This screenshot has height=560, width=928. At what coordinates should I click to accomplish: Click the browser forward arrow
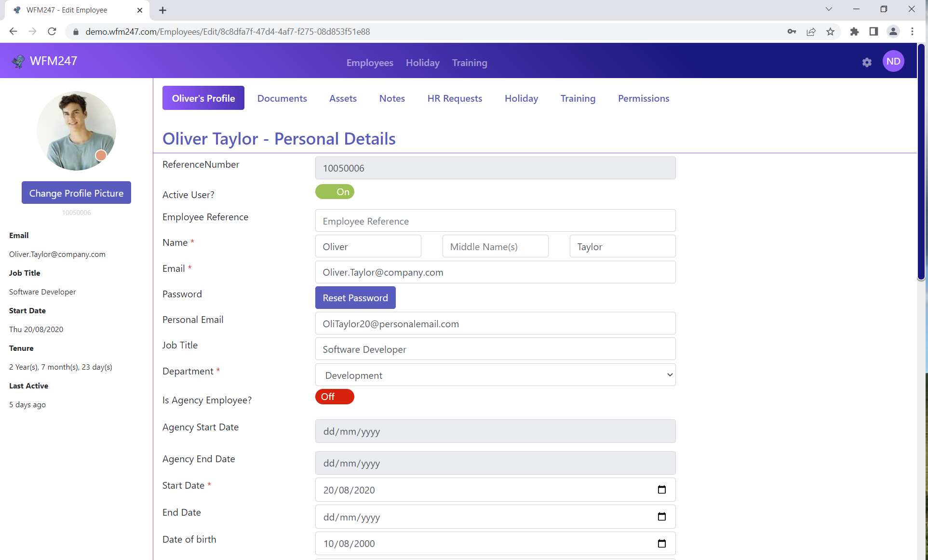click(x=32, y=31)
